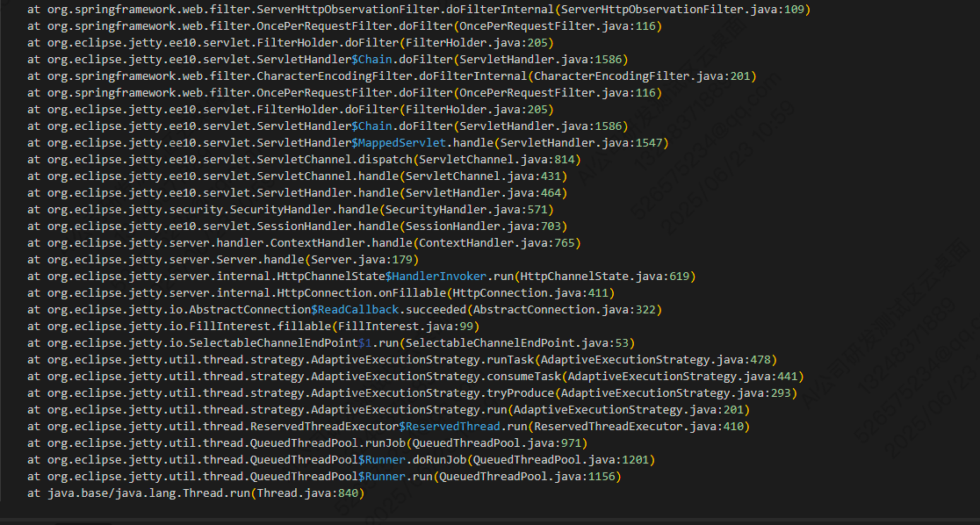Click the AdaptiveExecutionStrategy.runTask stack line

coord(402,359)
